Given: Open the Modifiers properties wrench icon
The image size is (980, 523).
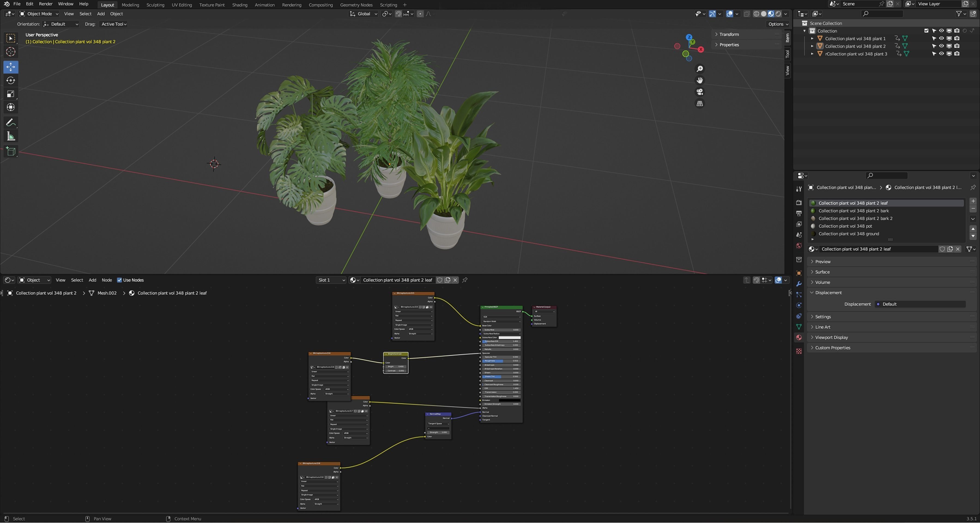Looking at the screenshot, I should coord(798,284).
